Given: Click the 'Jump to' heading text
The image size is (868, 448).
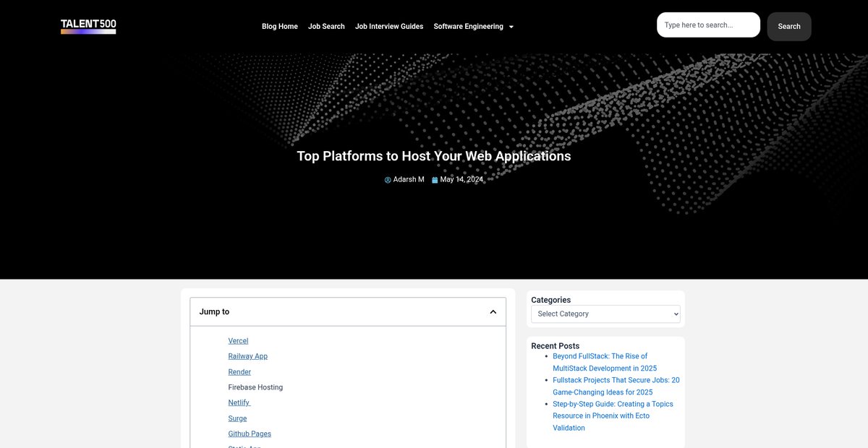Looking at the screenshot, I should [x=214, y=312].
